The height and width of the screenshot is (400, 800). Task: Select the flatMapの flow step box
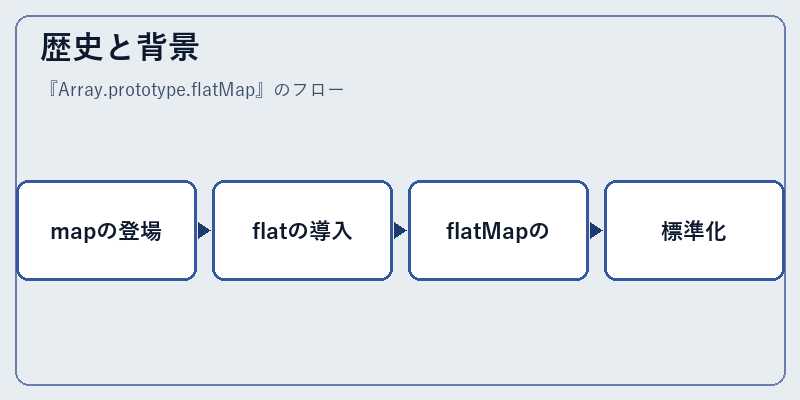pos(498,230)
